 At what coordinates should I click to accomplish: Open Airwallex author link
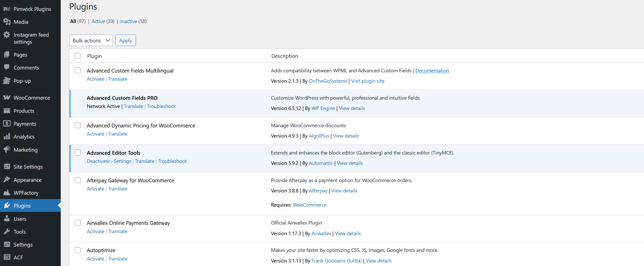[321, 233]
